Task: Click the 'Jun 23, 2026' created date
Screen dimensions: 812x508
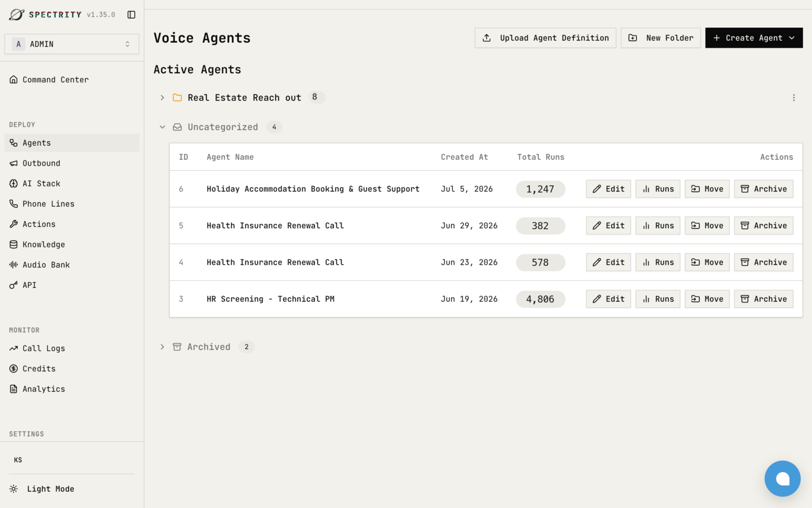Action: coord(469,262)
